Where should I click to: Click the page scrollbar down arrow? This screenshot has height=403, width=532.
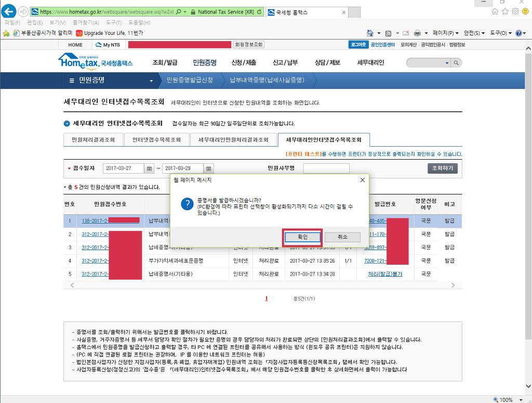(x=528, y=386)
